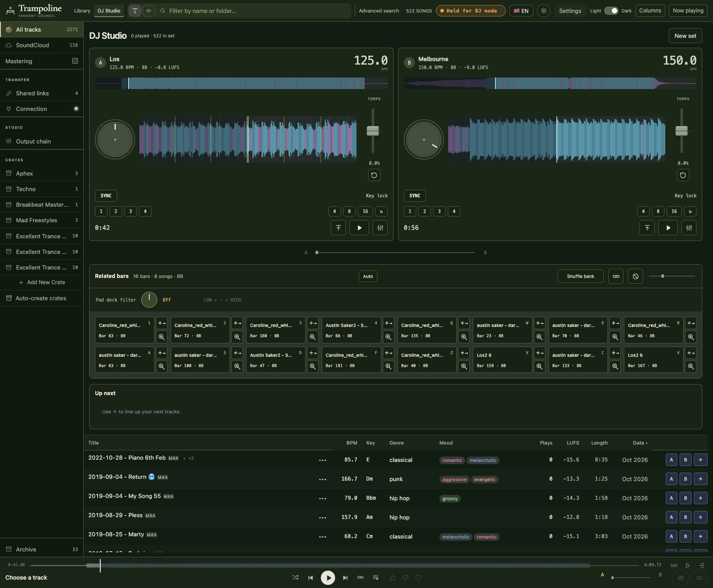Toggle Light/Dark theme switch
Viewport: 713px width, 588px height.
coord(611,11)
